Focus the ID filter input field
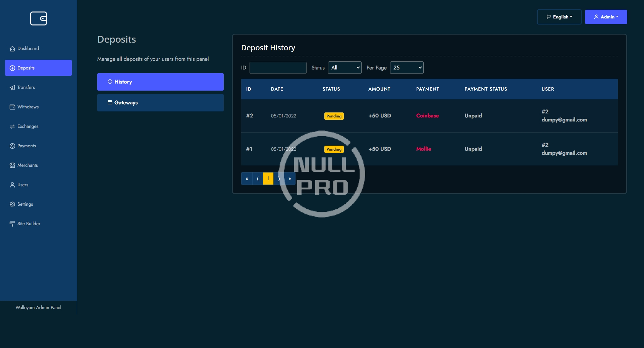This screenshot has width=644, height=348. tap(278, 68)
